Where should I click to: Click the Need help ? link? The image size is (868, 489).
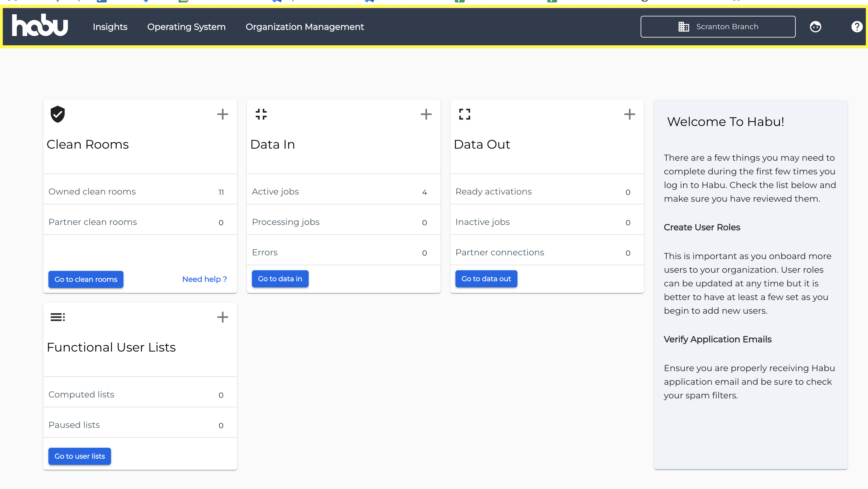pyautogui.click(x=204, y=279)
